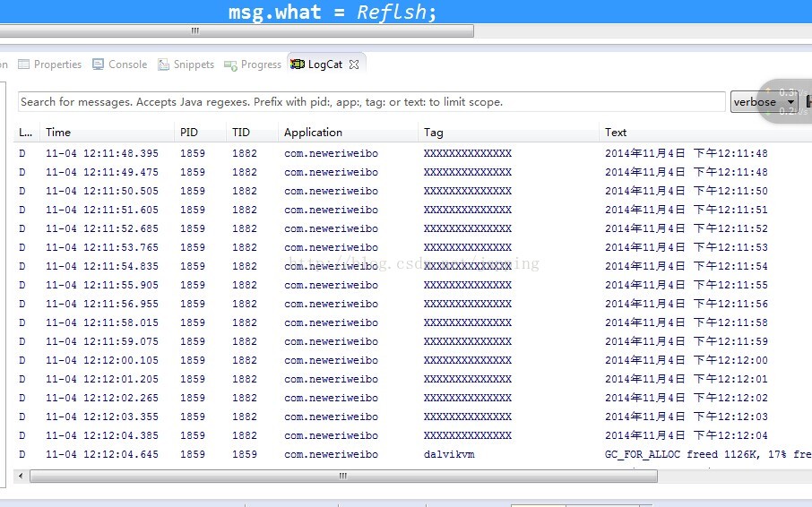
Task: Open the verbose log level dropdown
Action: click(764, 102)
